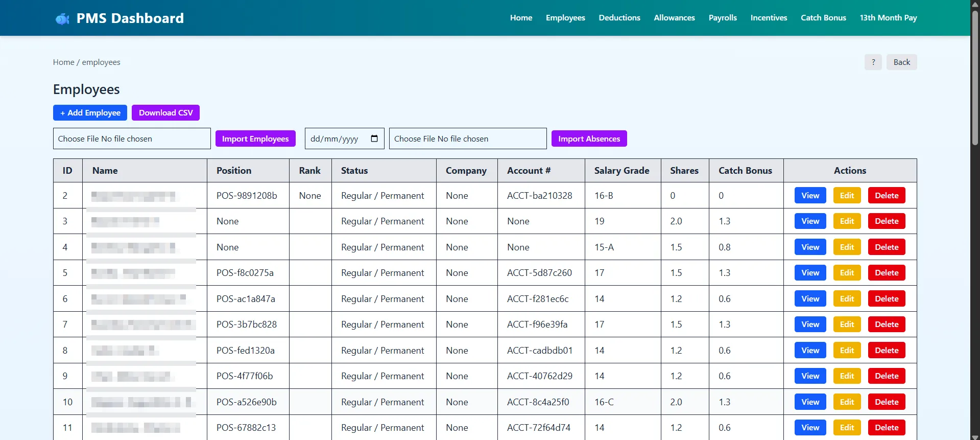This screenshot has height=440, width=980.
Task: View employee with ID 2
Action: 810,196
